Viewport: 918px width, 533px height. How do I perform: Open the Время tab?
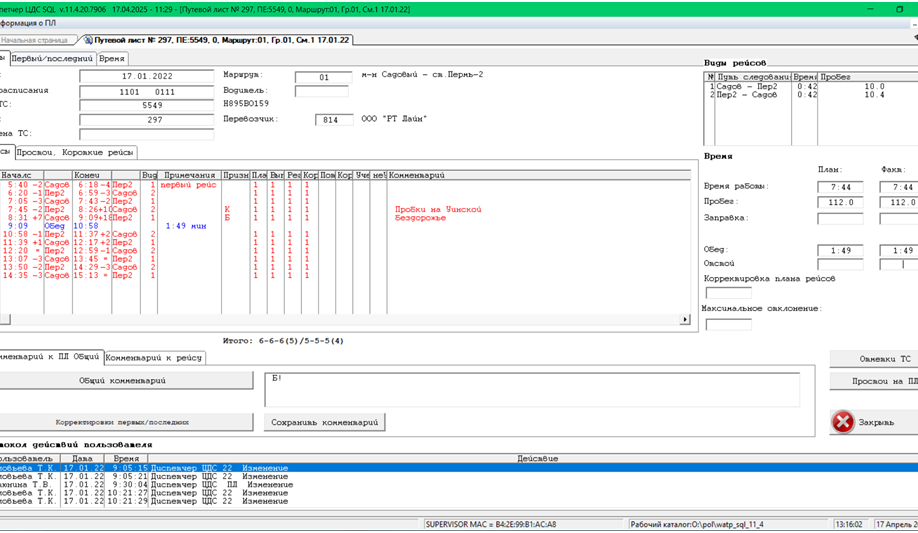pos(112,59)
